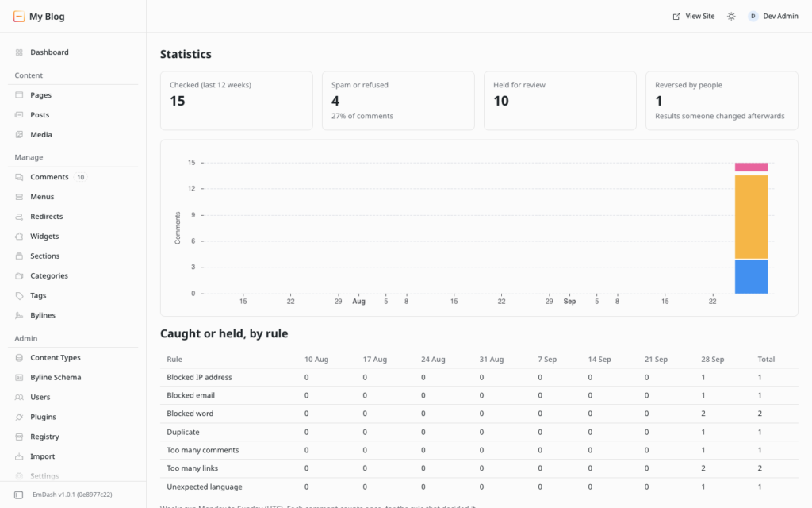
Task: Click the Widgets icon in sidebar
Action: coord(19,236)
